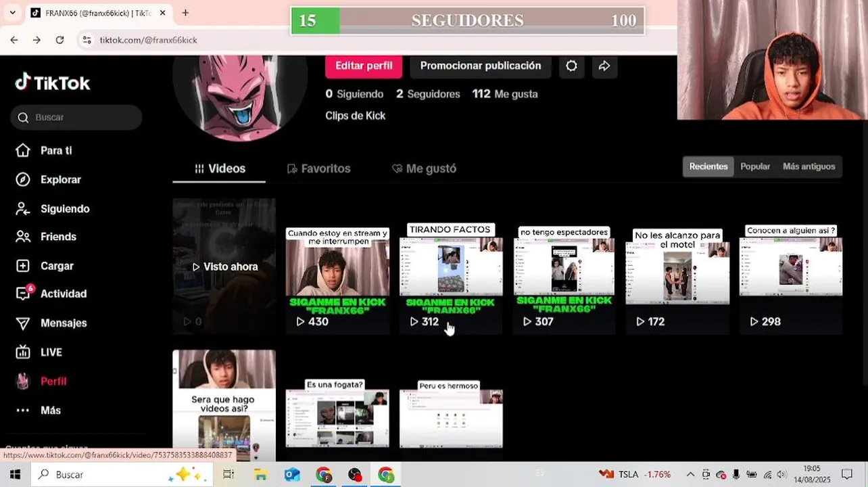Click profile settings gear button
This screenshot has width=868, height=487.
pos(571,66)
